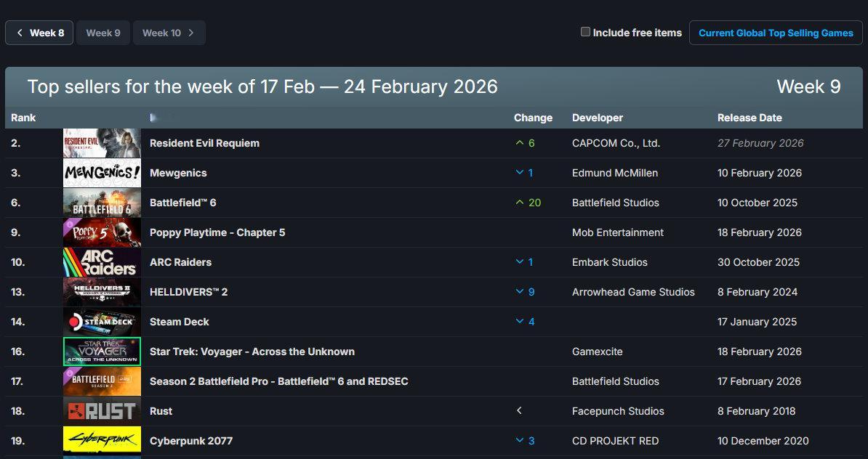Click the Rank column header
The height and width of the screenshot is (459, 868).
coord(23,118)
